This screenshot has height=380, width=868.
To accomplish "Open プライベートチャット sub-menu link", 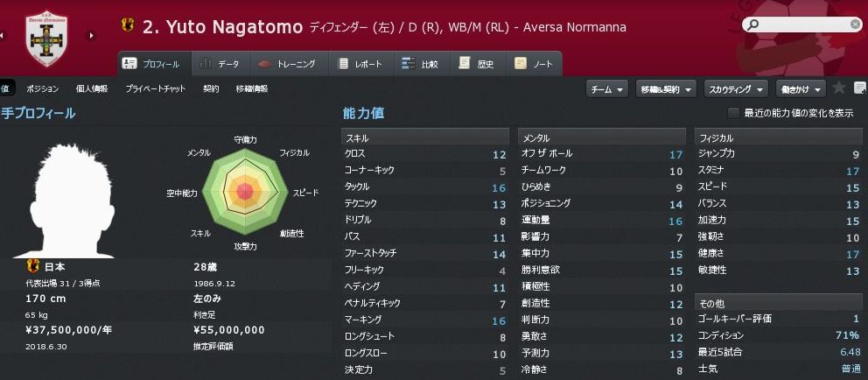I will [156, 88].
